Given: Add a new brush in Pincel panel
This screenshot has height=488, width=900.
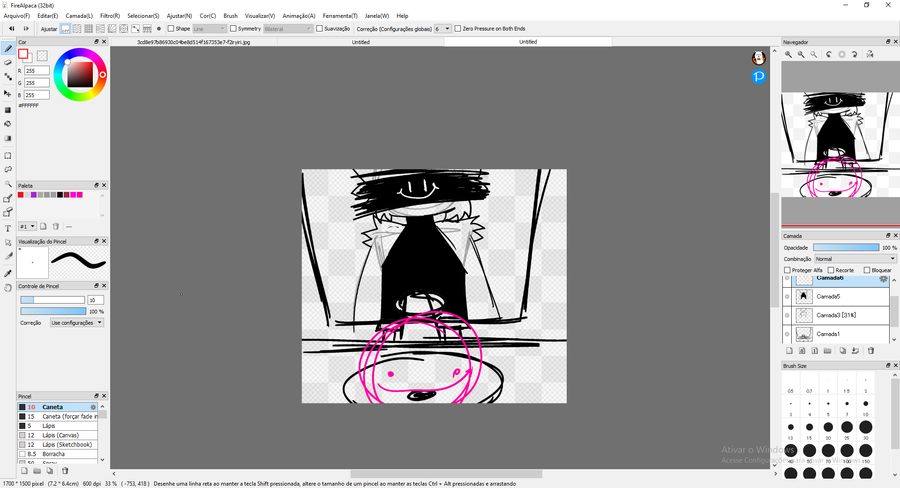Looking at the screenshot, I should [x=24, y=471].
